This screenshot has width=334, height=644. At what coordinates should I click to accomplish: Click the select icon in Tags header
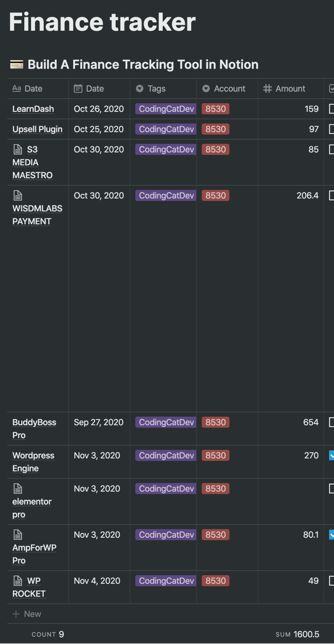coord(140,89)
